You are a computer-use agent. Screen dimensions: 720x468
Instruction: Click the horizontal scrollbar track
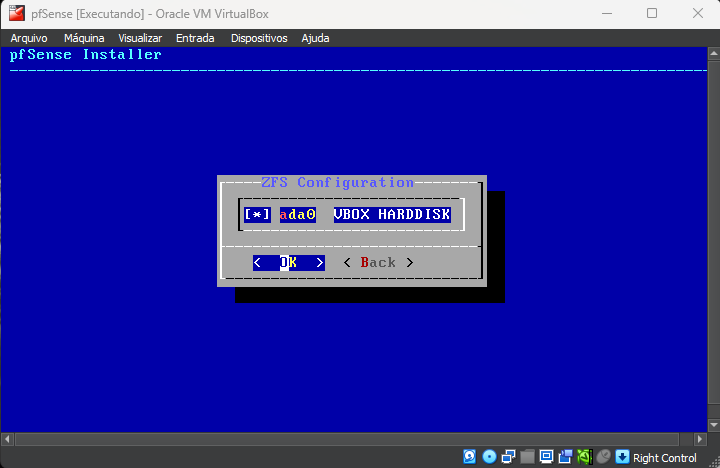click(347, 439)
